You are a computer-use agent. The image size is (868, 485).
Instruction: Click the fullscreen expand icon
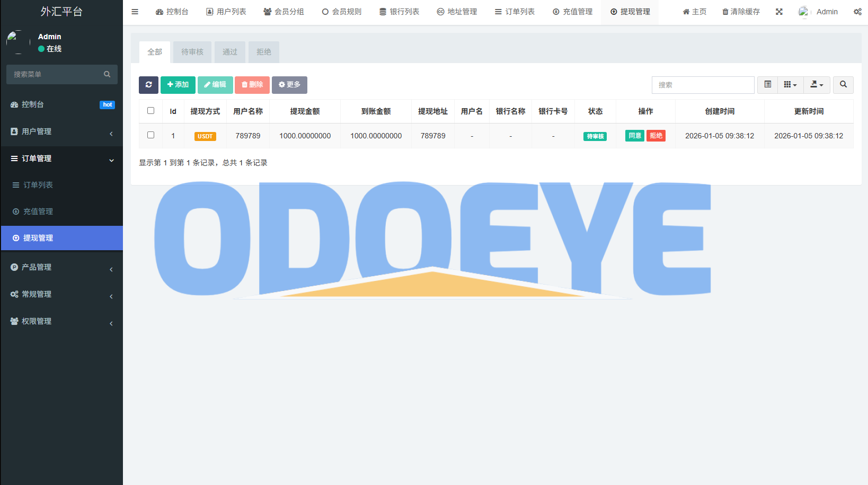(779, 12)
